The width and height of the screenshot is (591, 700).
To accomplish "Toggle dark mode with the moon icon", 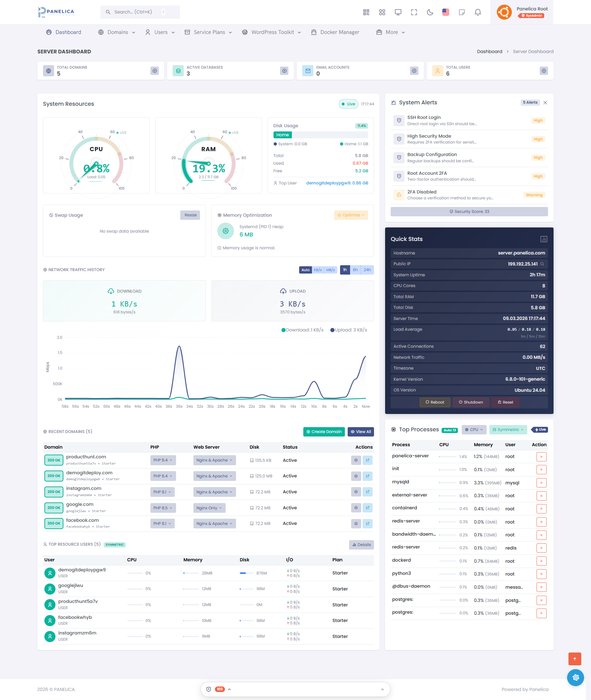I will 430,12.
